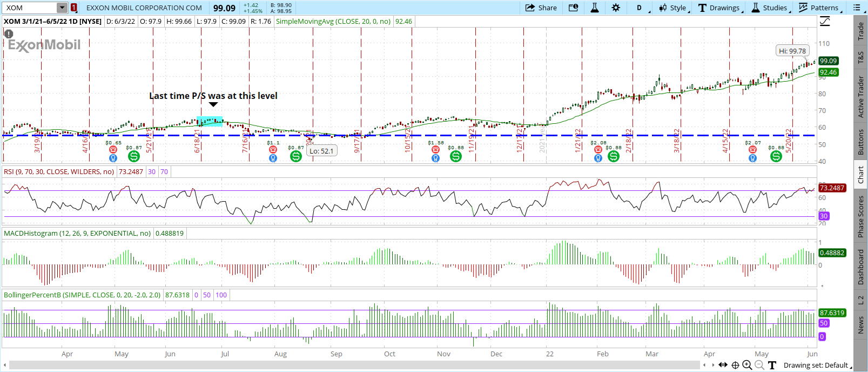Image resolution: width=868 pixels, height=372 pixels.
Task: Click the $0.87 dividend icon near August
Action: [295, 156]
